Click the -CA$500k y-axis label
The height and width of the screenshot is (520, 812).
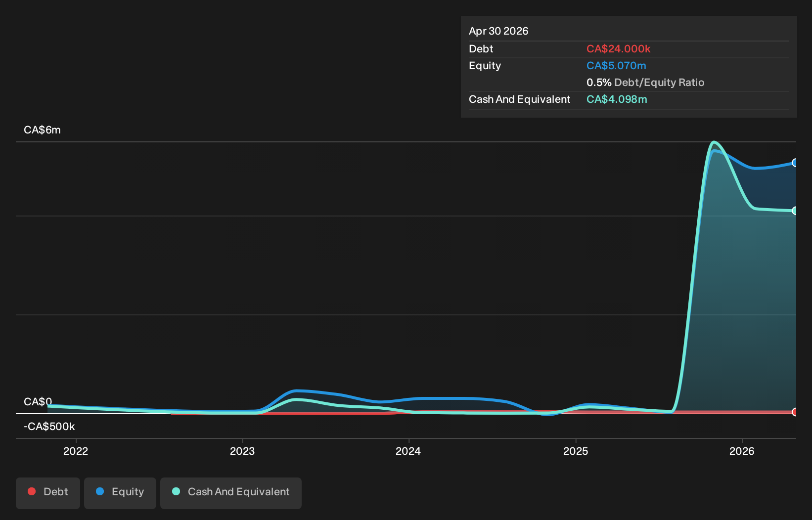tap(49, 426)
